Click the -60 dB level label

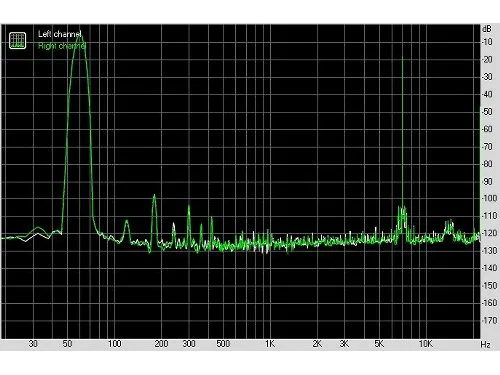[x=487, y=129]
